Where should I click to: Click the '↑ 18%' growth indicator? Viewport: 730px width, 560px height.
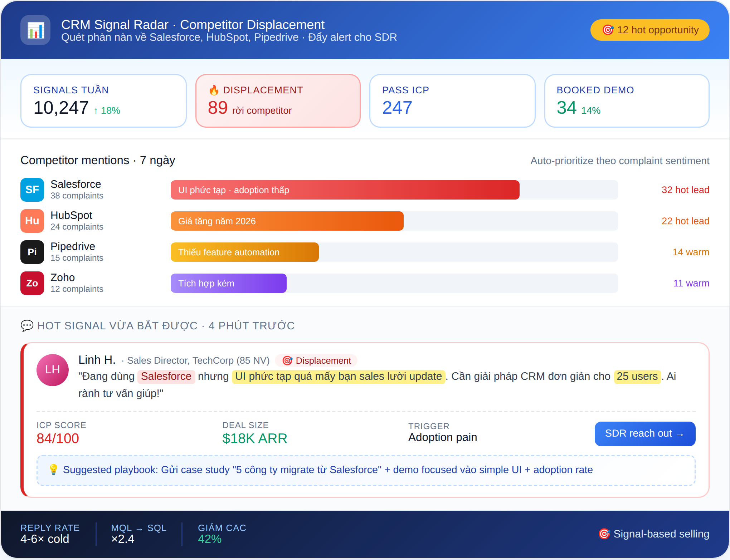tap(107, 111)
